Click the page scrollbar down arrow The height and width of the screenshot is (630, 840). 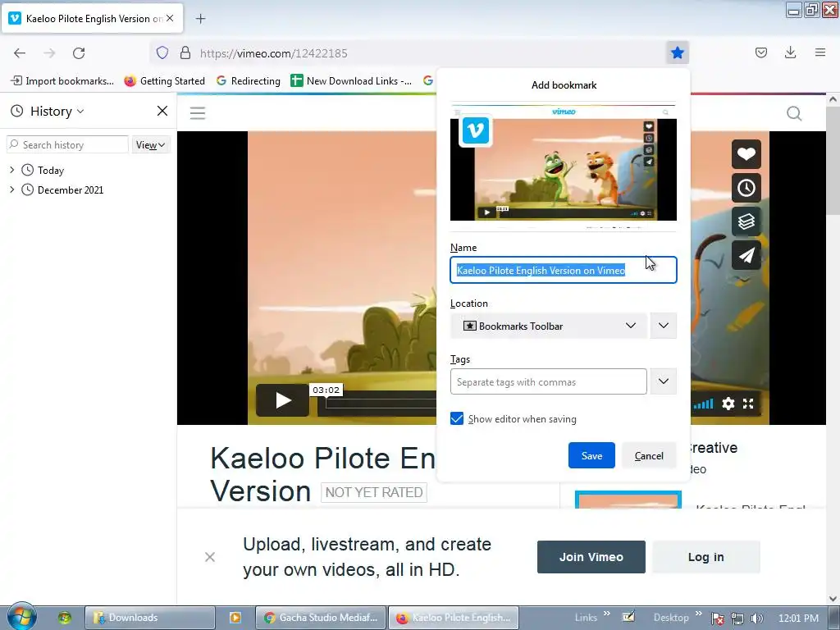tap(833, 598)
